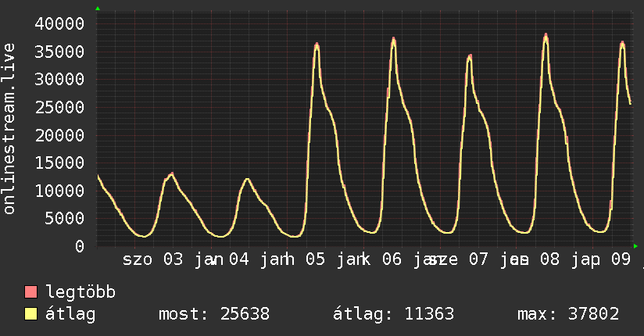This screenshot has height=336, width=644.
Task: Click the 05 date label on x-axis
Action: click(316, 259)
